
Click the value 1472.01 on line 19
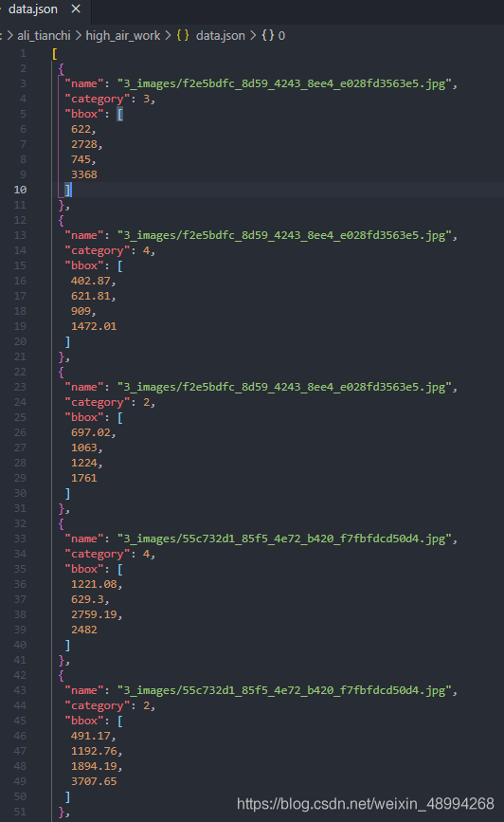[x=94, y=326]
